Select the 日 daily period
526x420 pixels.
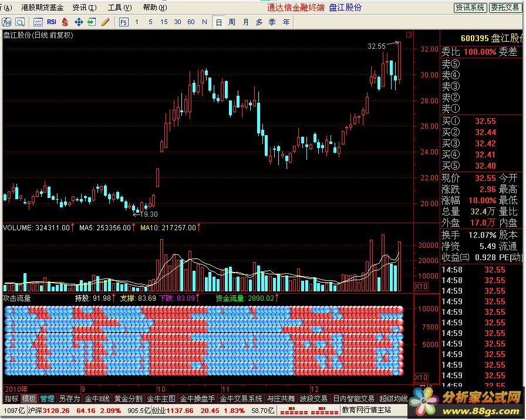tap(218, 22)
